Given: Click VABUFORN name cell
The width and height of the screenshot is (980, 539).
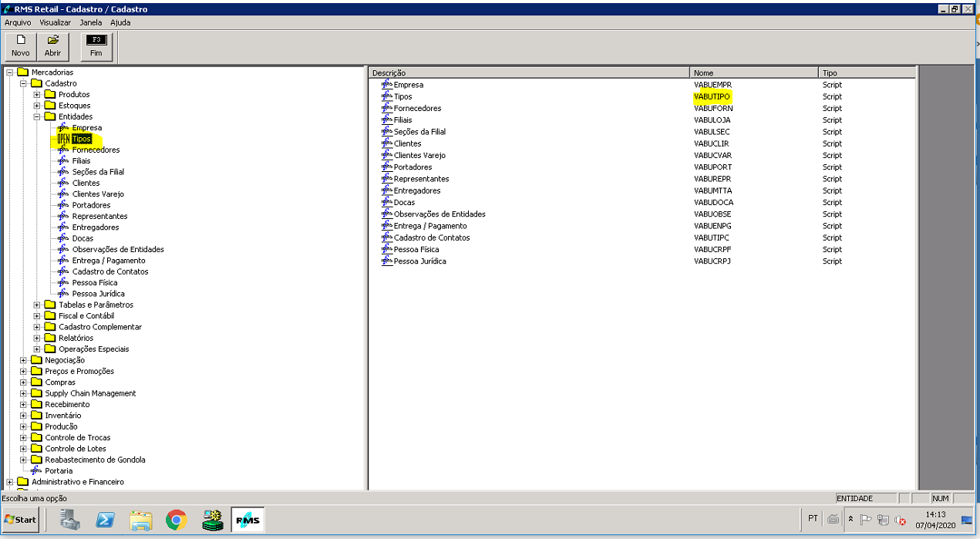Looking at the screenshot, I should pyautogui.click(x=713, y=109).
